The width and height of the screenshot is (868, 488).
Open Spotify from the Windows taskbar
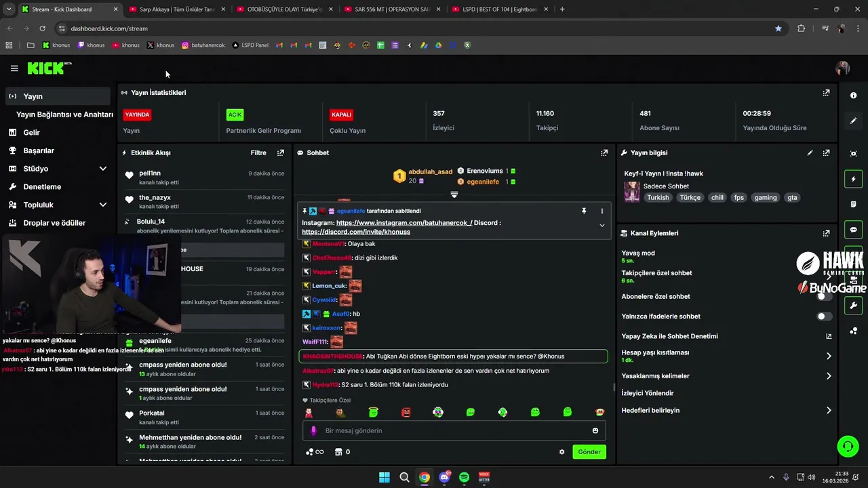click(464, 477)
